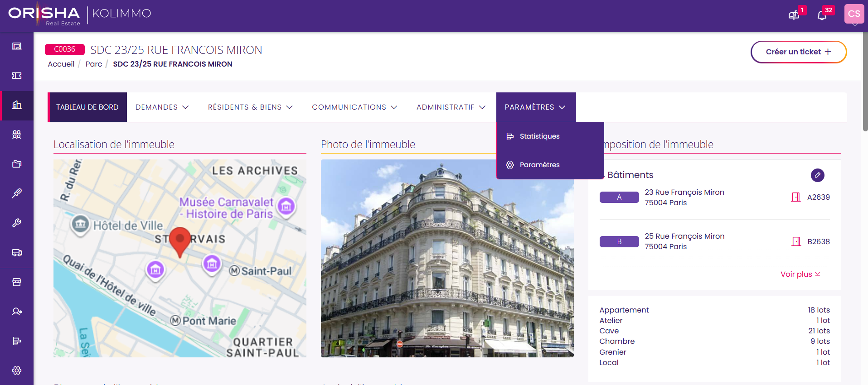Image resolution: width=868 pixels, height=385 pixels.
Task: Open the folders icon in sidebar
Action: click(x=17, y=164)
